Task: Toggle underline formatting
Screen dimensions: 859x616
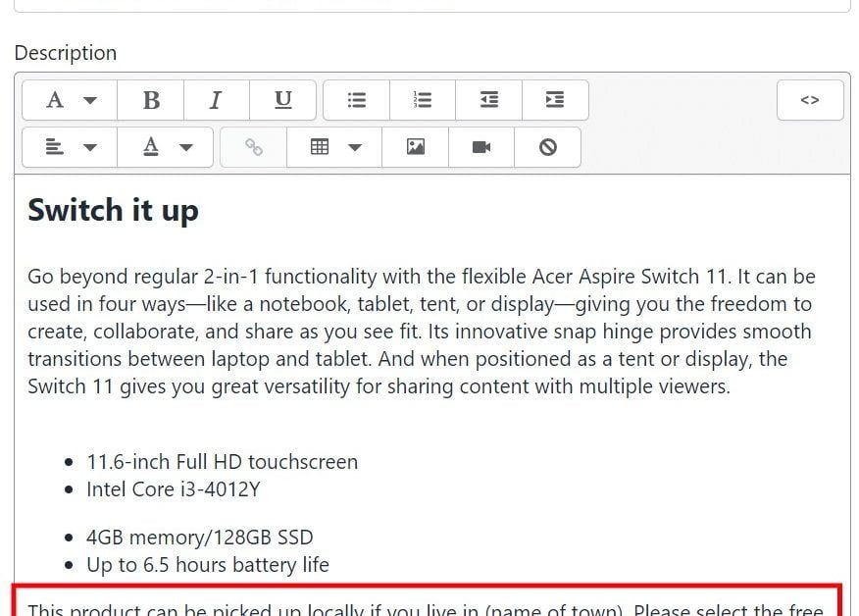Action: (282, 100)
